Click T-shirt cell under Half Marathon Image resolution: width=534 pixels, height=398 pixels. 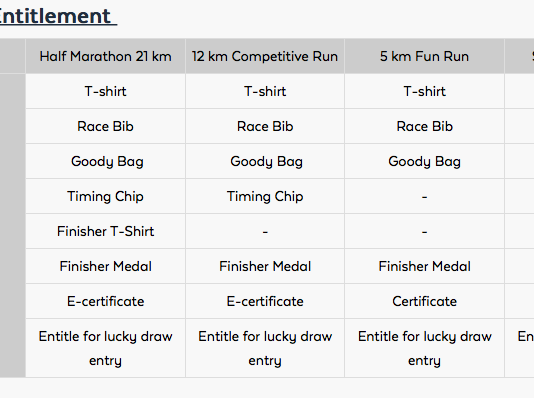point(106,92)
